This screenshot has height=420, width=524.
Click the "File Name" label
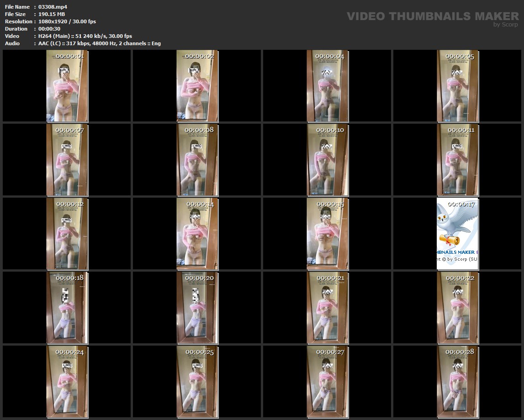click(x=17, y=7)
